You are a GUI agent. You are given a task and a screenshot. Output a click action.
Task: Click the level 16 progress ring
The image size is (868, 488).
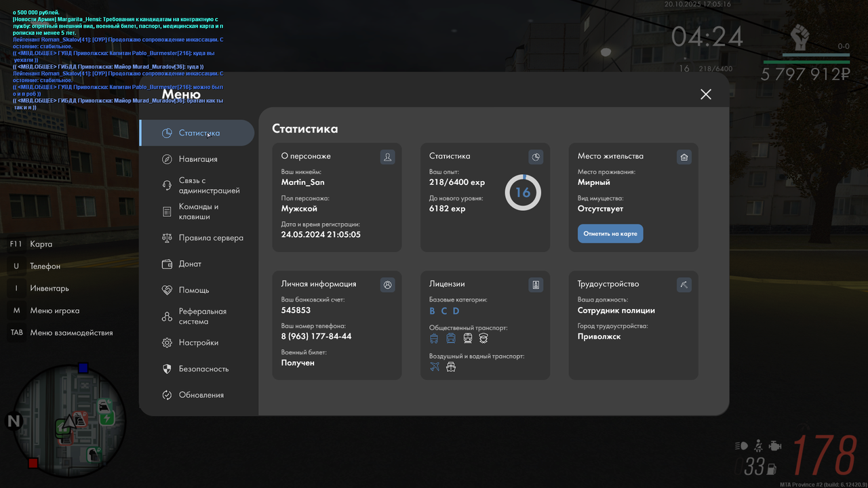(523, 192)
